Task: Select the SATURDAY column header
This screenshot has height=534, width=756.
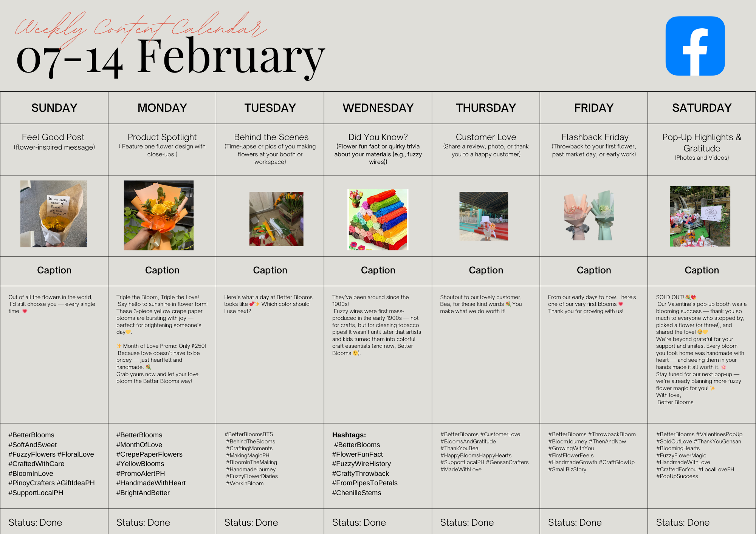Action: point(702,108)
